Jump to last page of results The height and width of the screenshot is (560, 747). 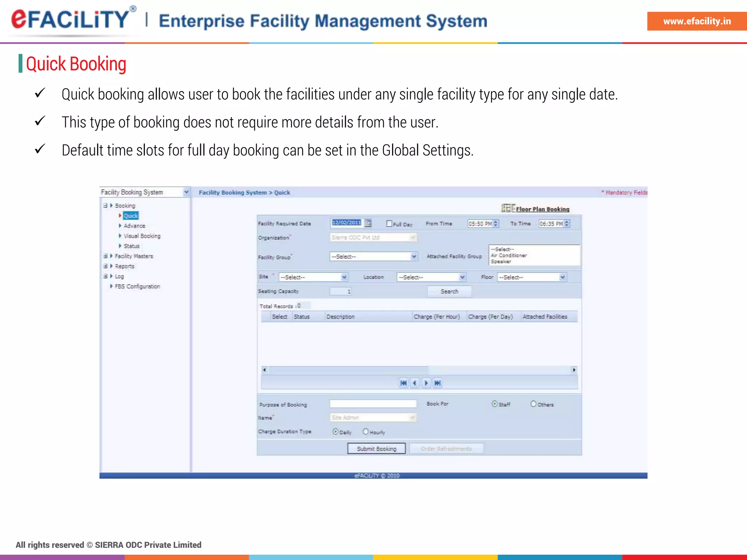[x=438, y=383]
